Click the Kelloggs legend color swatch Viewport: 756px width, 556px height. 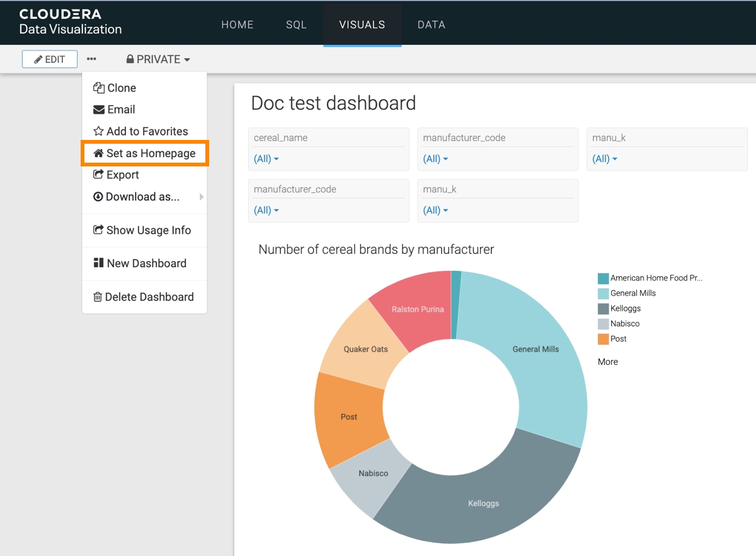point(603,309)
